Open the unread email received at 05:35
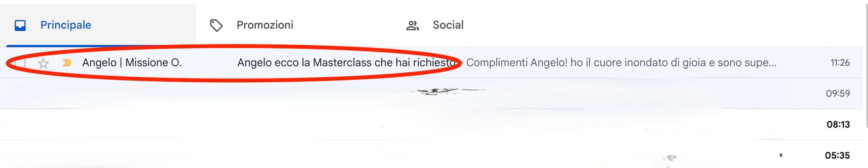This screenshot has height=168, width=868. (x=431, y=155)
